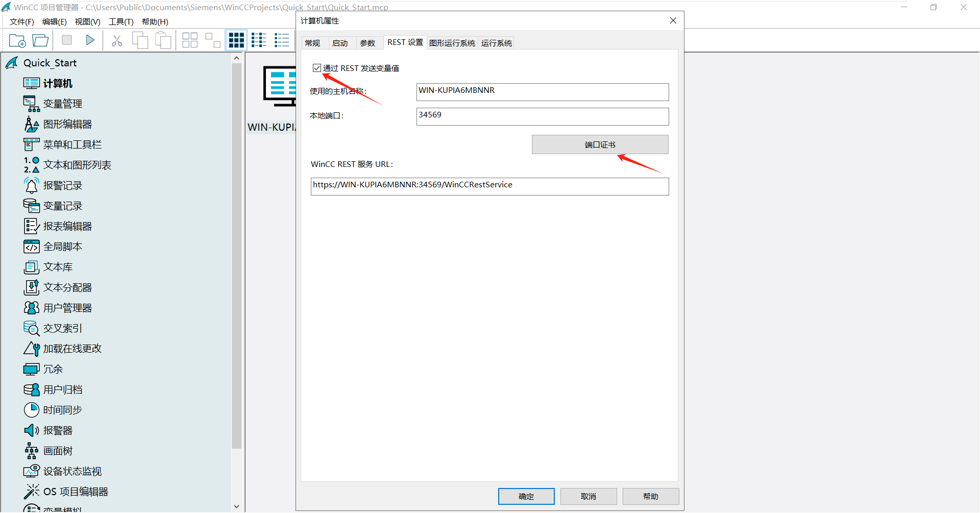Open 报警器 tree item
980x513 pixels.
[x=48, y=430]
